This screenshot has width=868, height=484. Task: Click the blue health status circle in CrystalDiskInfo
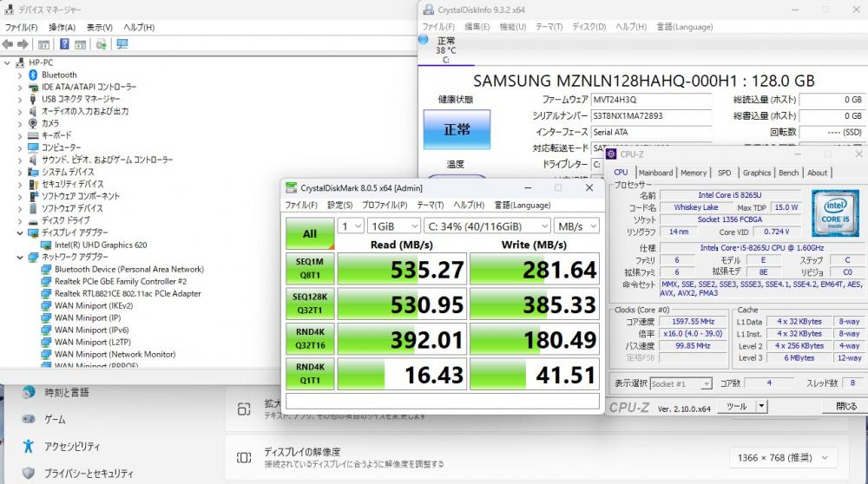[x=424, y=40]
